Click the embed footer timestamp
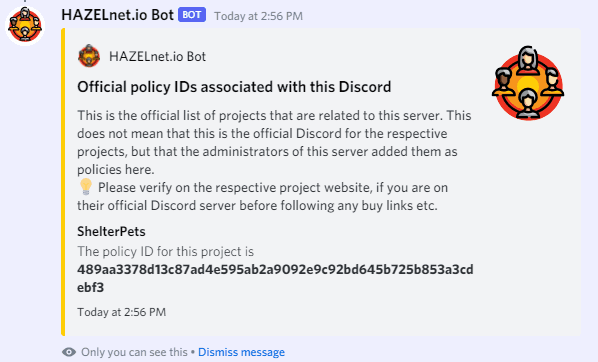Viewport: 598px width, 362px height. [122, 312]
